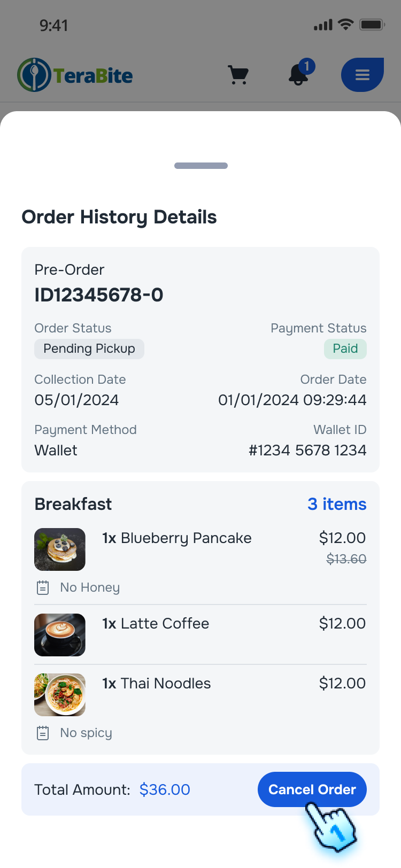
Task: Click the note icon beside No Honey
Action: click(x=42, y=587)
